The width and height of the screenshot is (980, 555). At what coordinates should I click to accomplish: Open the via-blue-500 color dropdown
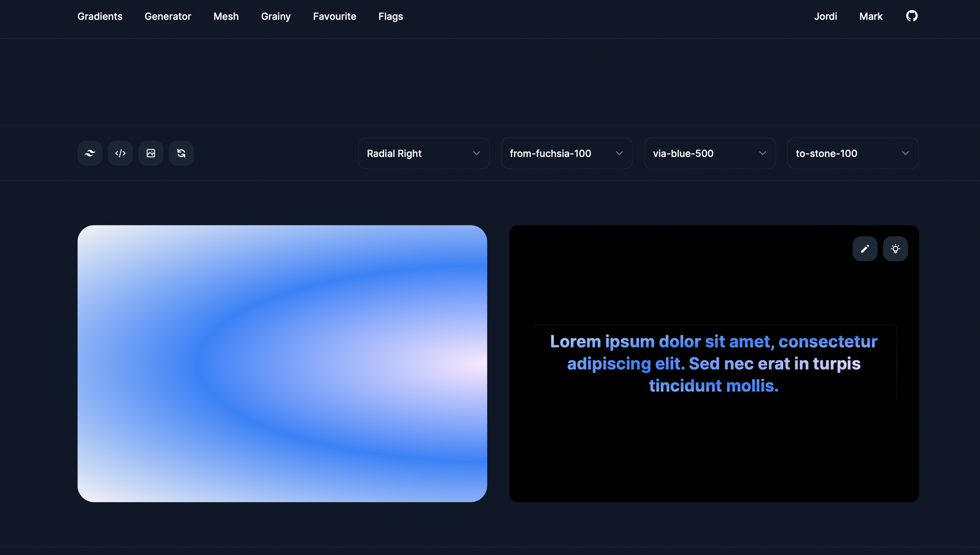coord(710,153)
